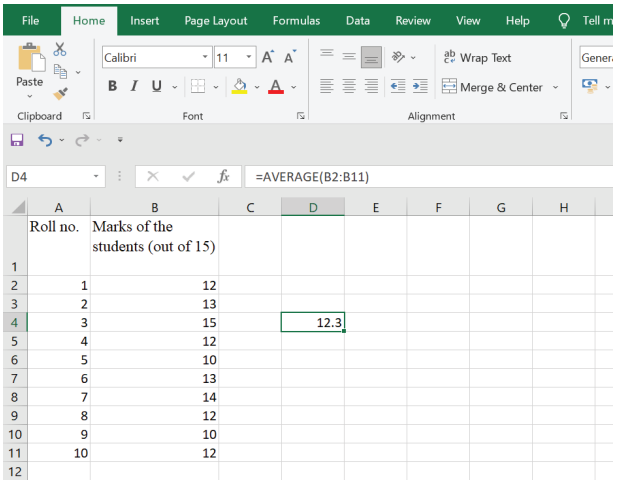
Task: Click the Paste clipboard icon
Action: click(30, 64)
